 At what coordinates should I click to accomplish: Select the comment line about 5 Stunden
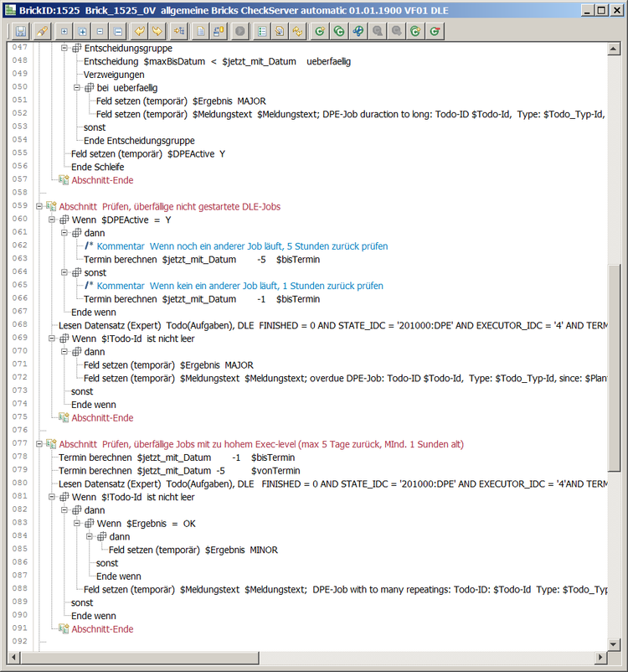(242, 246)
